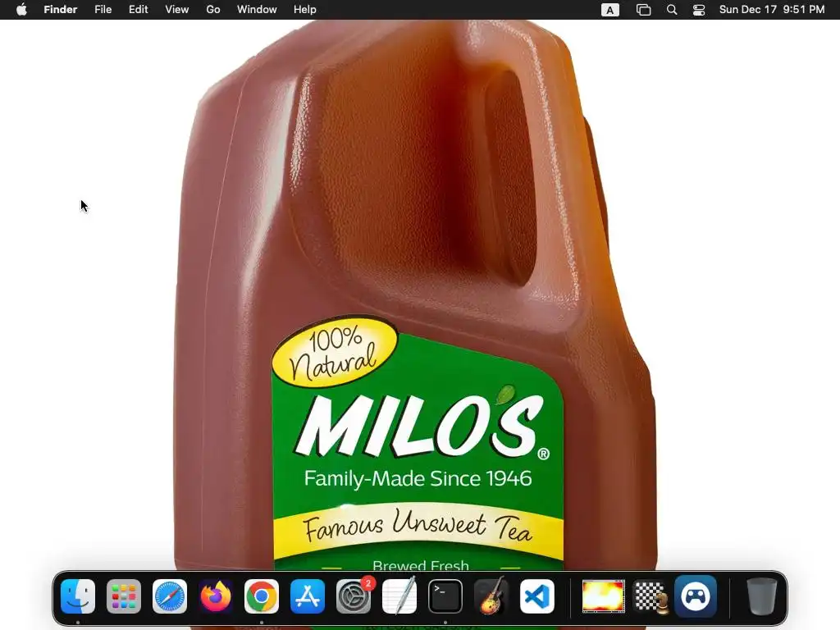The width and height of the screenshot is (840, 630).
Task: Open the game controller app in dock
Action: [696, 596]
